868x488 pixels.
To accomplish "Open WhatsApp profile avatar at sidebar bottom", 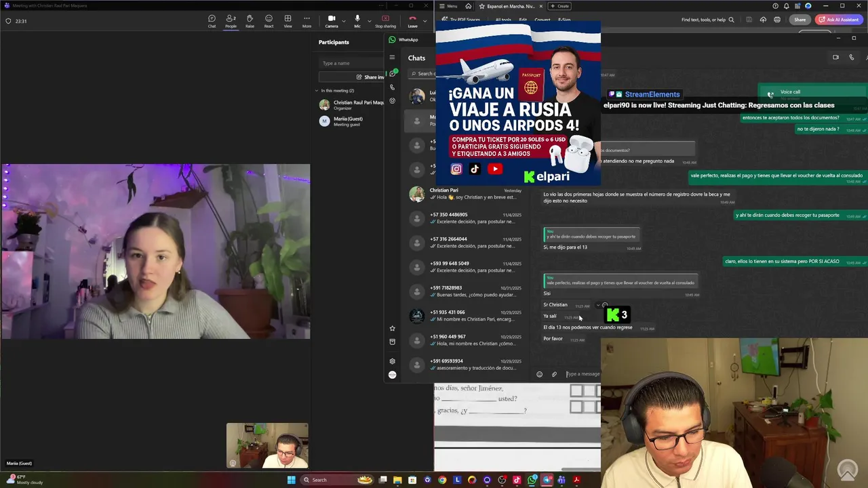I will [x=392, y=375].
